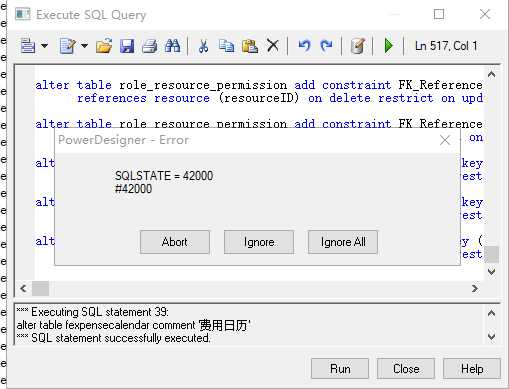Cut selection with scissors icon
509x389 pixels.
pyautogui.click(x=203, y=46)
